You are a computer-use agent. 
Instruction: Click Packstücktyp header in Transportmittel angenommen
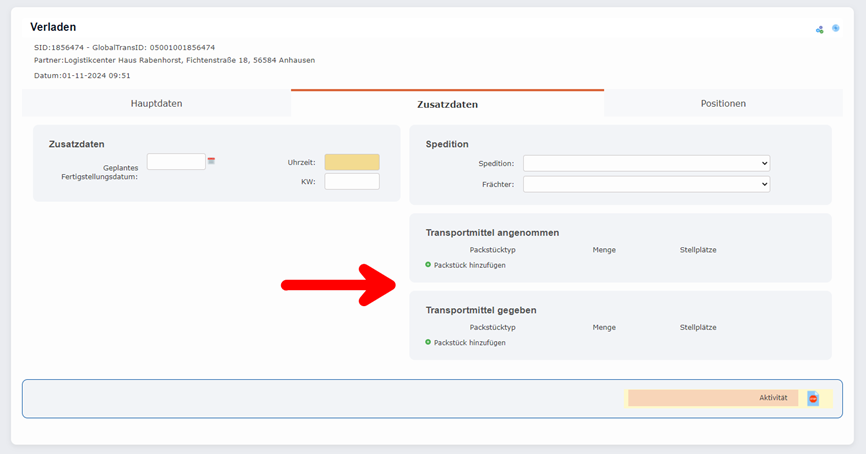tap(492, 249)
